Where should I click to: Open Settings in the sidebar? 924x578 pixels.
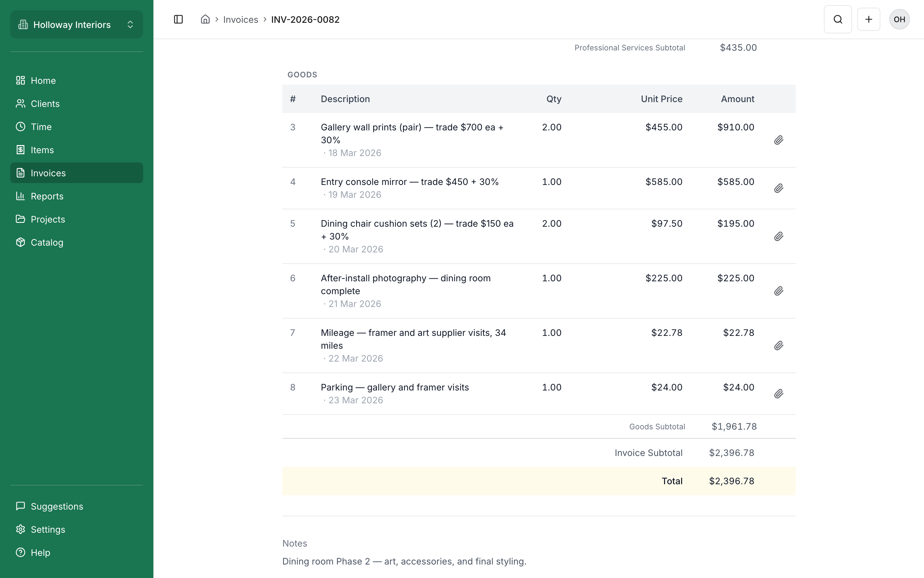[x=77, y=530]
